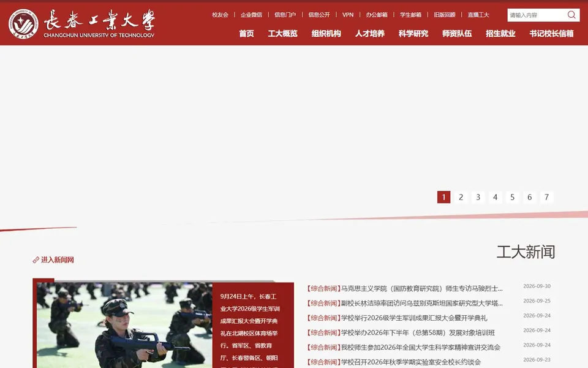The image size is (588, 368).
Task: Click the date 2026-09-30
Action: coord(537,286)
